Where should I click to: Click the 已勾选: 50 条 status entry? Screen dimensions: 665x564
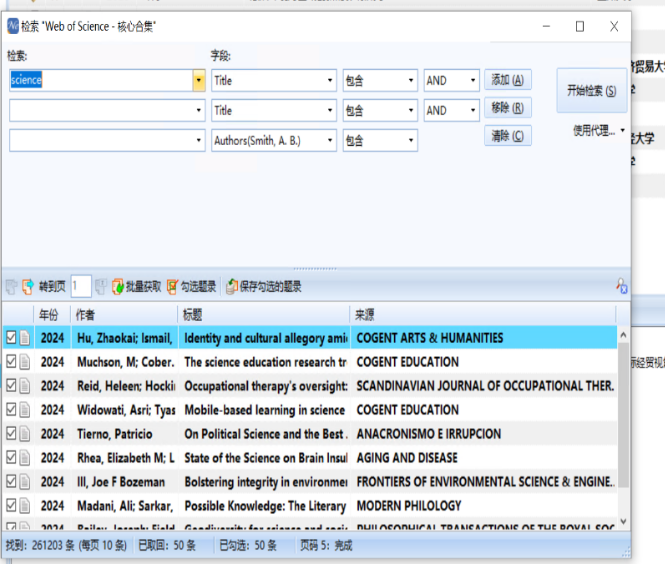tap(248, 545)
